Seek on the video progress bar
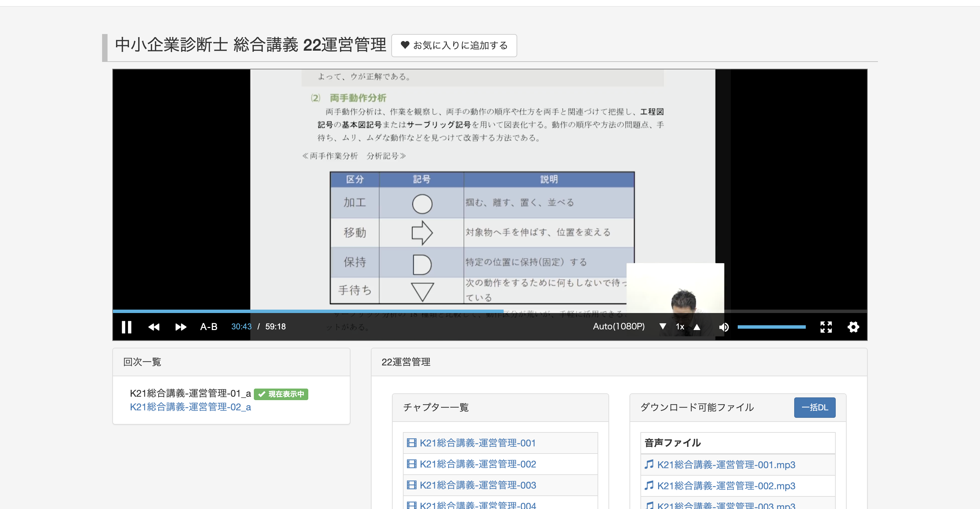This screenshot has height=509, width=980. [x=490, y=311]
